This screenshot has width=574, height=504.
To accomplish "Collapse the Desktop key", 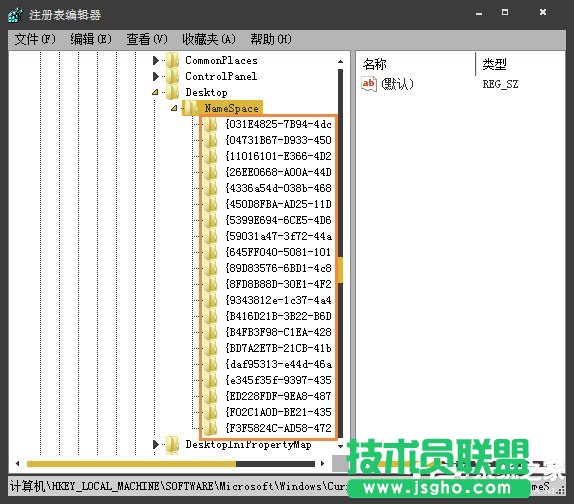I will (155, 92).
